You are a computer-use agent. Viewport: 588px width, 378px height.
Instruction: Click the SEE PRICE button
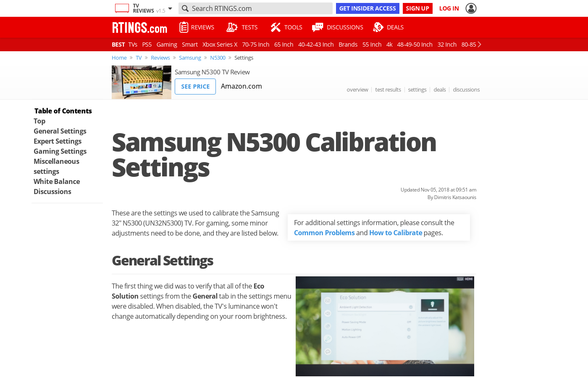195,87
